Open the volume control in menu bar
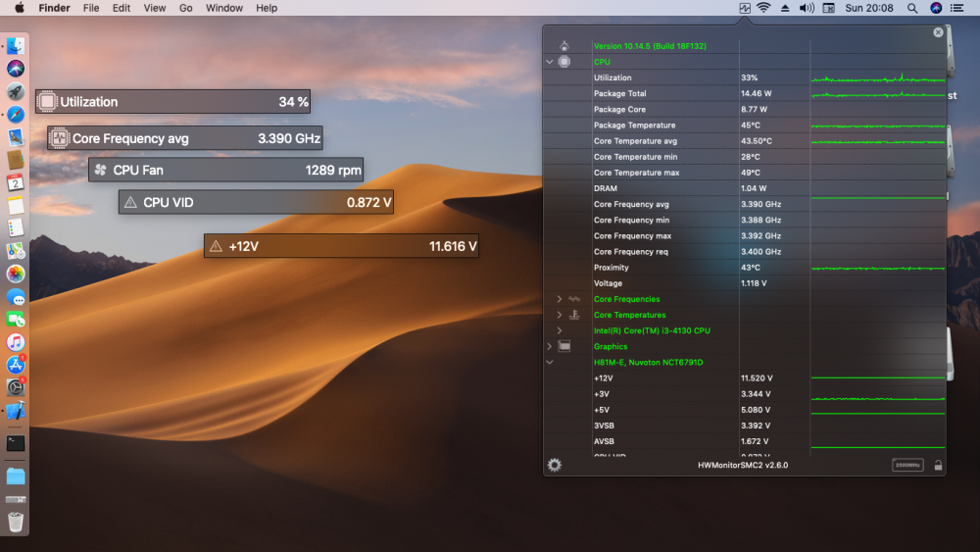 807,8
